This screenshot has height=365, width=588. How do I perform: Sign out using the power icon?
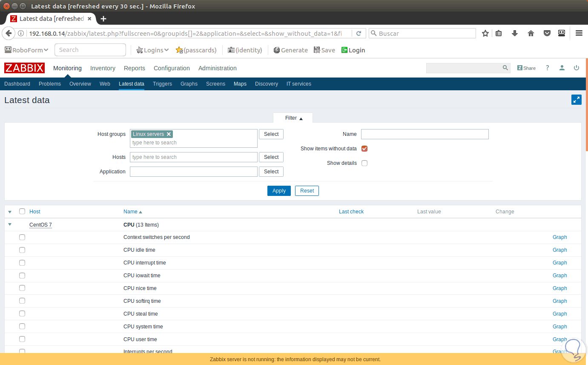(577, 68)
